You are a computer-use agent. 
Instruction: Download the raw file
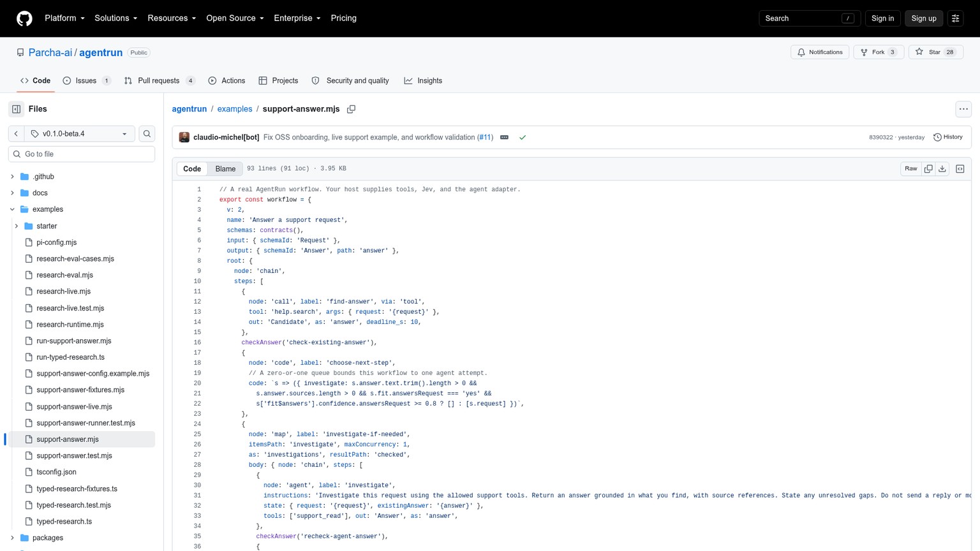pos(942,169)
